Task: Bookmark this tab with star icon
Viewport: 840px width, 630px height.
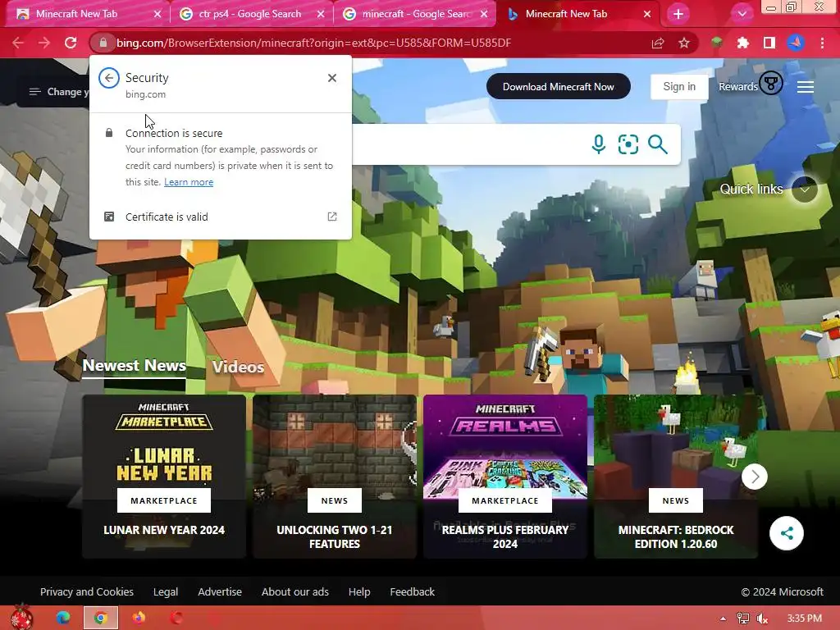Action: (x=684, y=43)
